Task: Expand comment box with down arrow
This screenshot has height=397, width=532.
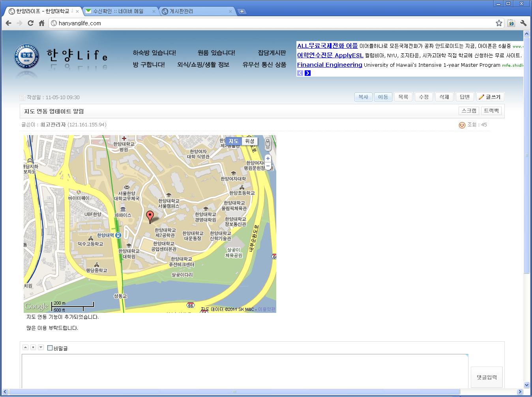Action: click(41, 347)
